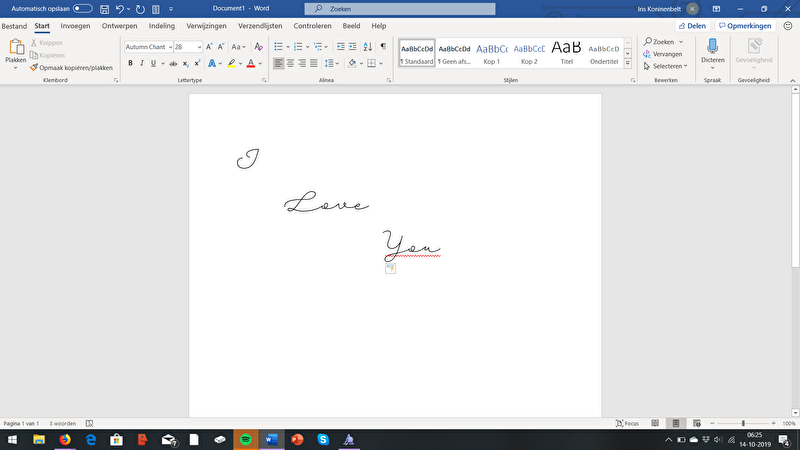The image size is (800, 450).
Task: Center align the paragraph
Action: click(291, 63)
